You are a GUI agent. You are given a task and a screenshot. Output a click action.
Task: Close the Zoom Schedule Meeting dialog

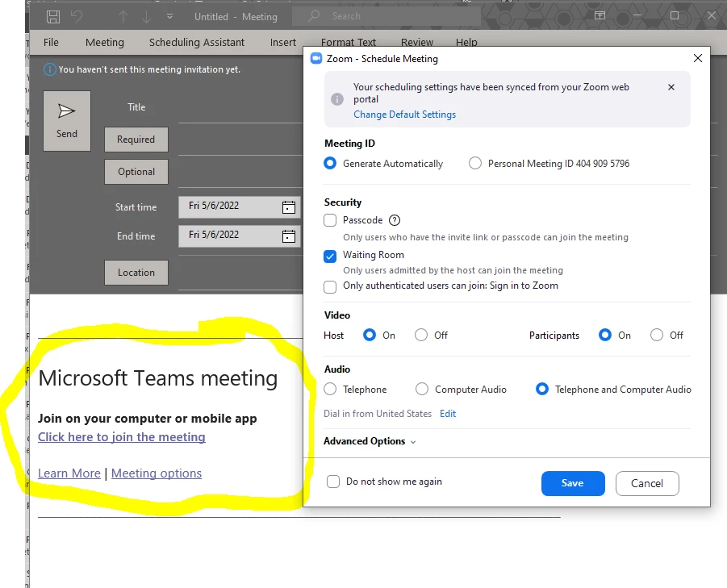coord(697,58)
